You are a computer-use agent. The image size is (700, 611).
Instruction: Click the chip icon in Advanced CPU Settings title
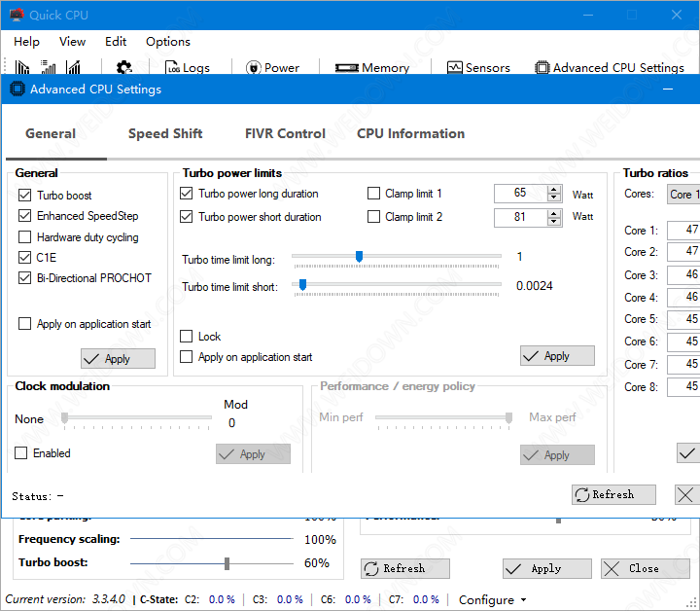(x=17, y=89)
